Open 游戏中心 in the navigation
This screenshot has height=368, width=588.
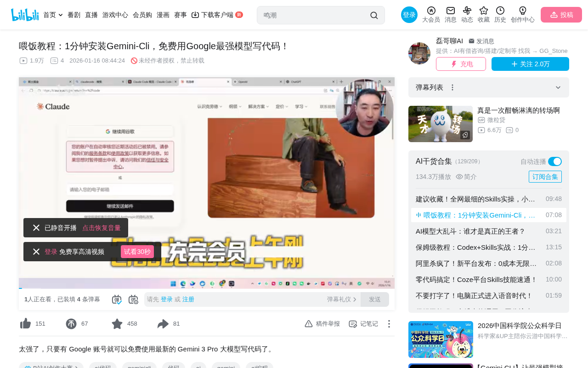coord(115,15)
